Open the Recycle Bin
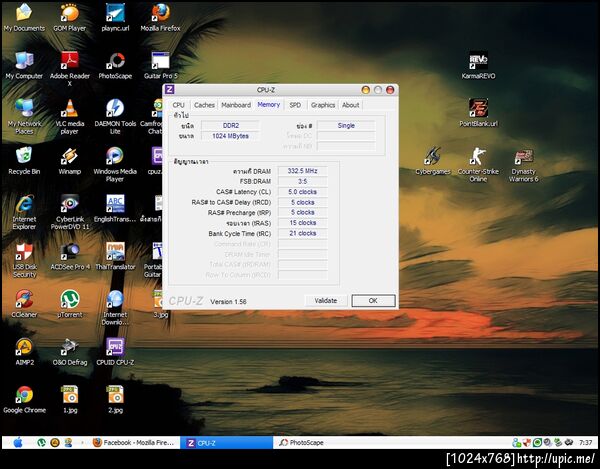Viewport: 600px width, 469px height. (x=24, y=161)
